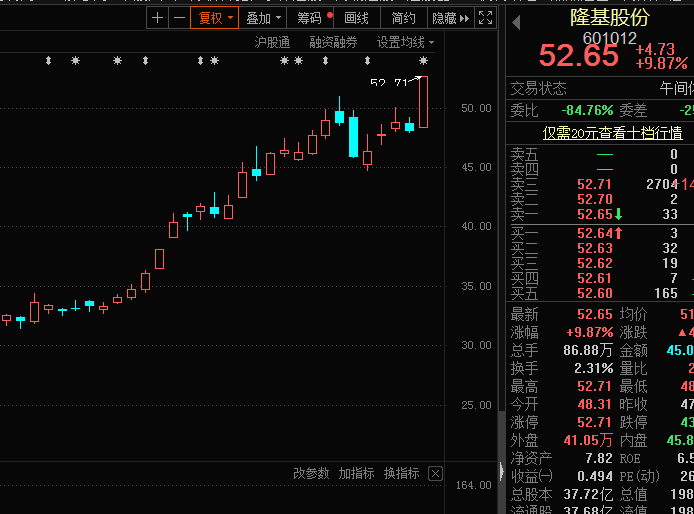Click the 融资融券 label
The width and height of the screenshot is (694, 514).
[x=333, y=43]
